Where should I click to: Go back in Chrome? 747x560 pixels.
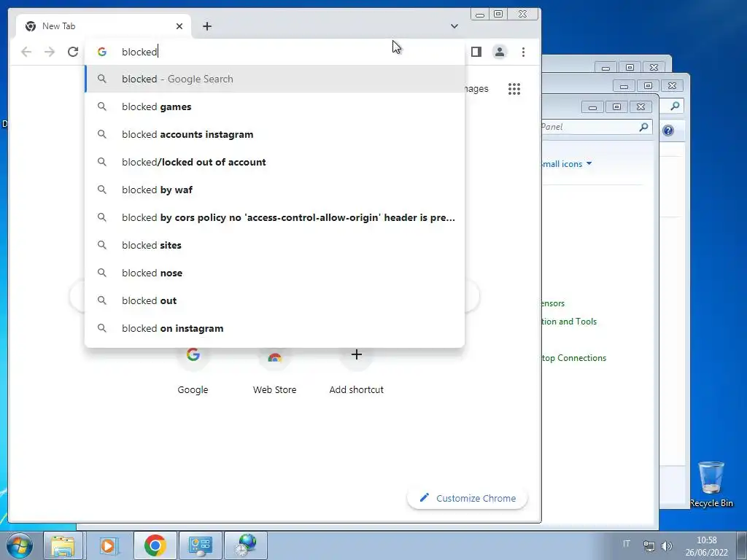26,52
